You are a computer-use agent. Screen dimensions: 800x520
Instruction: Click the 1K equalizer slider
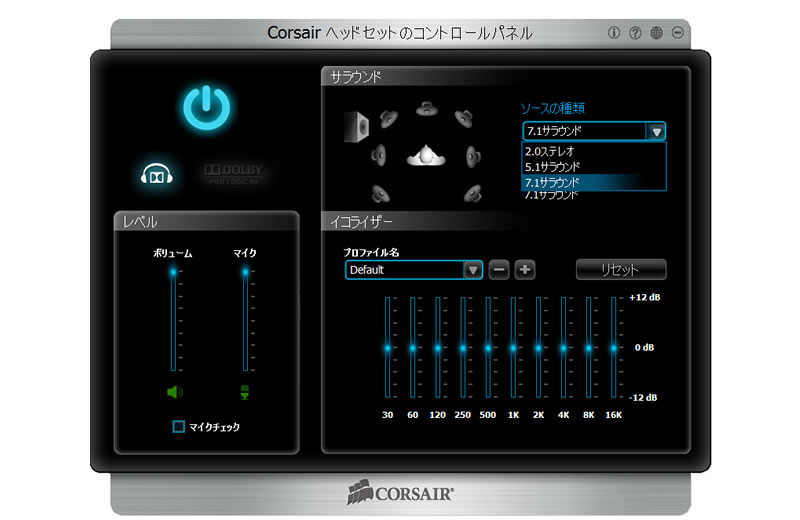[513, 348]
